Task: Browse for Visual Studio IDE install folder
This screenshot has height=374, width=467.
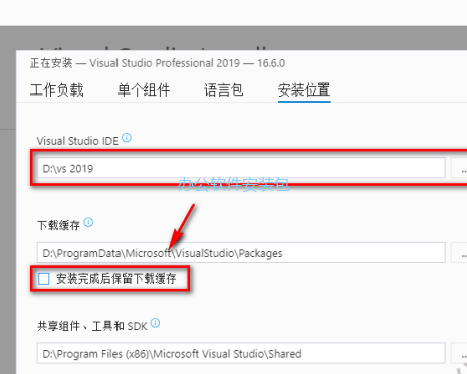Action: pos(460,168)
